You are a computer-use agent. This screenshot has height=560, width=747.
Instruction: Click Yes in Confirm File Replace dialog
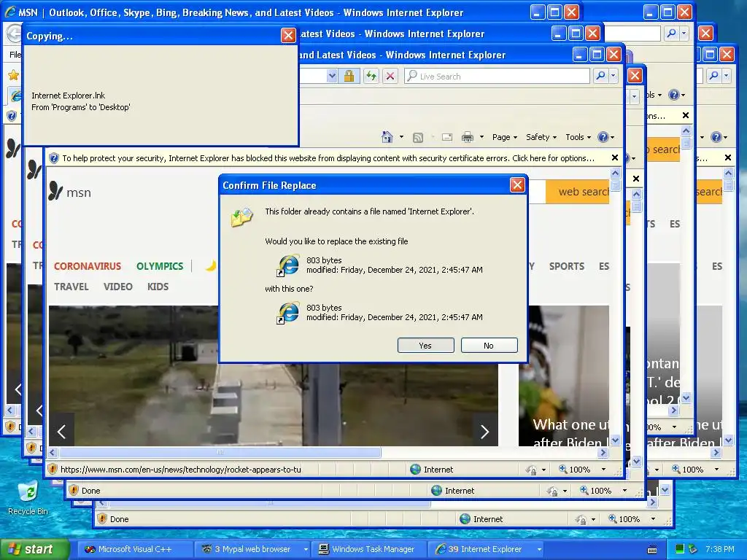(425, 346)
